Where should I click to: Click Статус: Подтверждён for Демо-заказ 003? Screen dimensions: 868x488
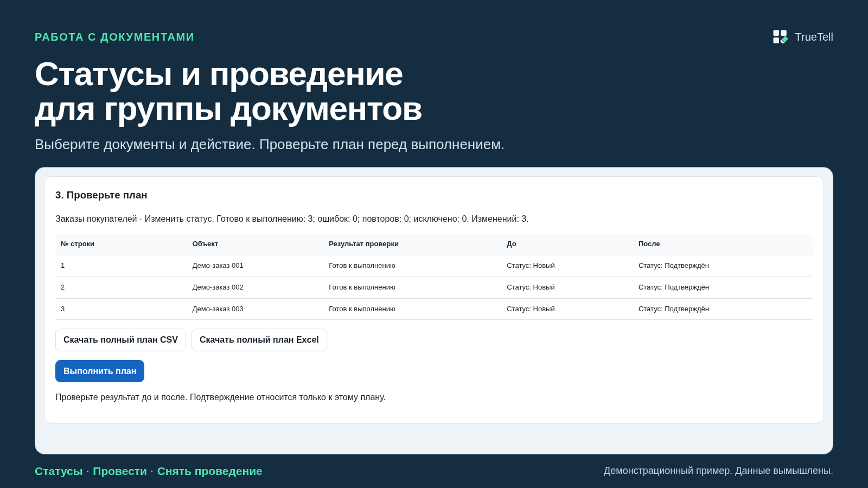point(674,309)
